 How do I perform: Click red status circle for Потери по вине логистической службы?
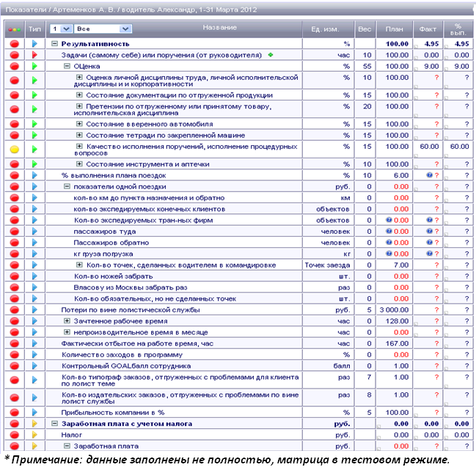point(15,310)
